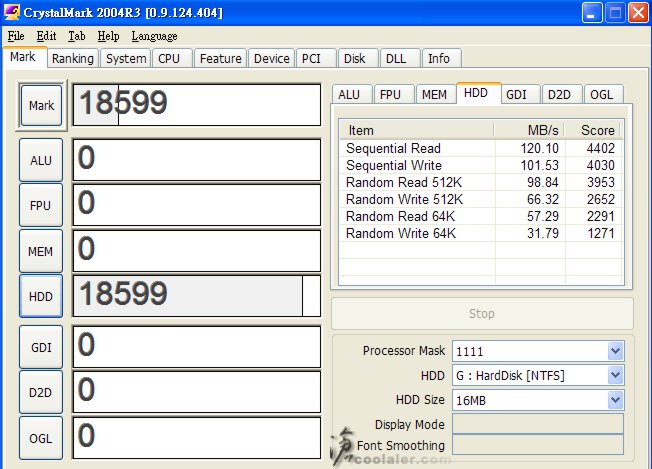Switch to the PCI tab

click(x=316, y=58)
